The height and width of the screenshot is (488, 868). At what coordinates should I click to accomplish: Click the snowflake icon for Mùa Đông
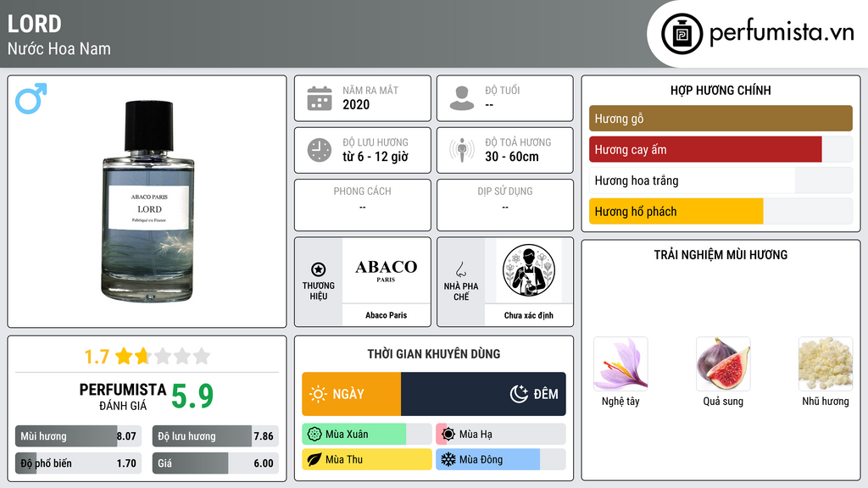(448, 459)
